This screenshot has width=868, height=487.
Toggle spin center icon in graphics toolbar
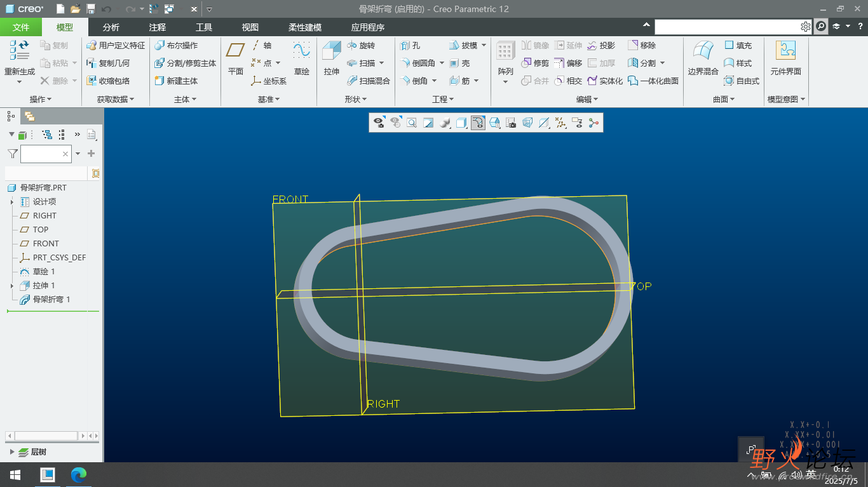click(x=593, y=123)
